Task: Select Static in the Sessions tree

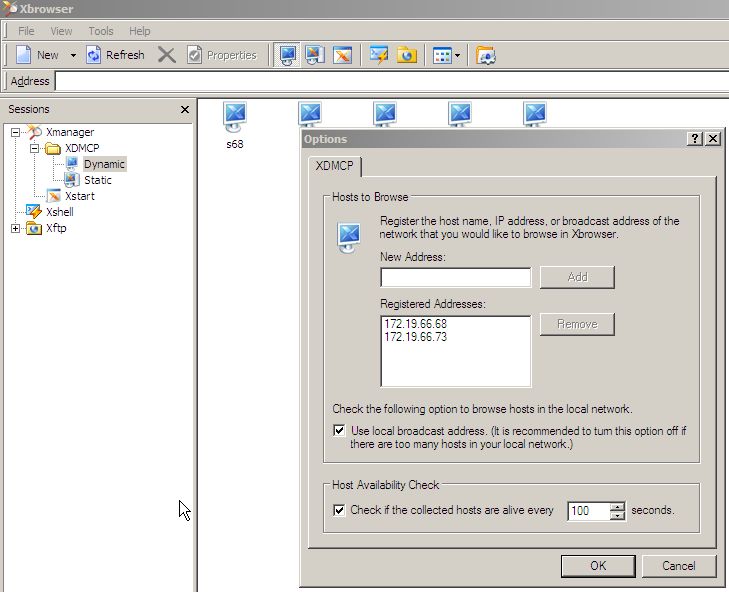Action: coord(98,180)
